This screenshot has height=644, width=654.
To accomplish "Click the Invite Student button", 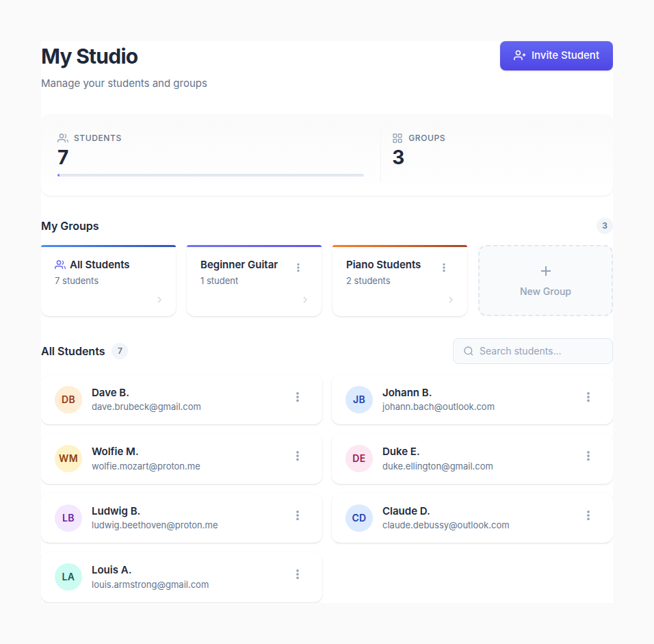I will tap(556, 55).
